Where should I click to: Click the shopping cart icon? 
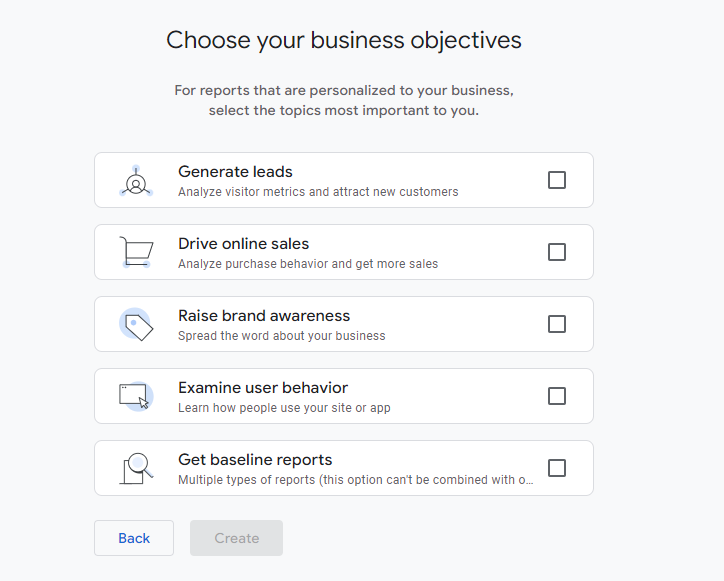click(136, 252)
